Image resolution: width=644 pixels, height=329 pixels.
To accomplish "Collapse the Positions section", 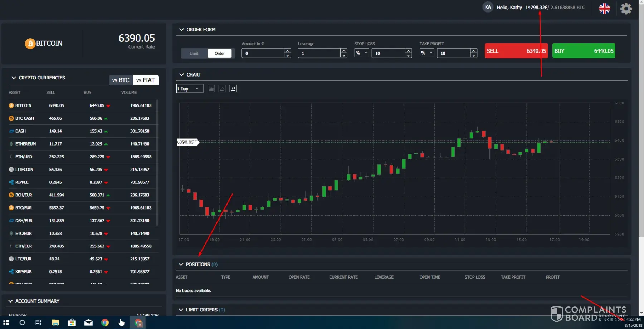I will pyautogui.click(x=181, y=264).
